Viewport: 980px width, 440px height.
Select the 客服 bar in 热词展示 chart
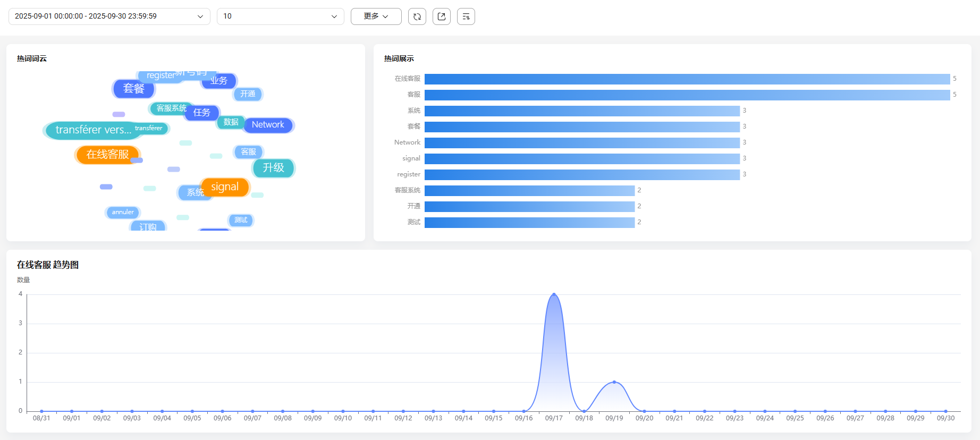pyautogui.click(x=687, y=95)
